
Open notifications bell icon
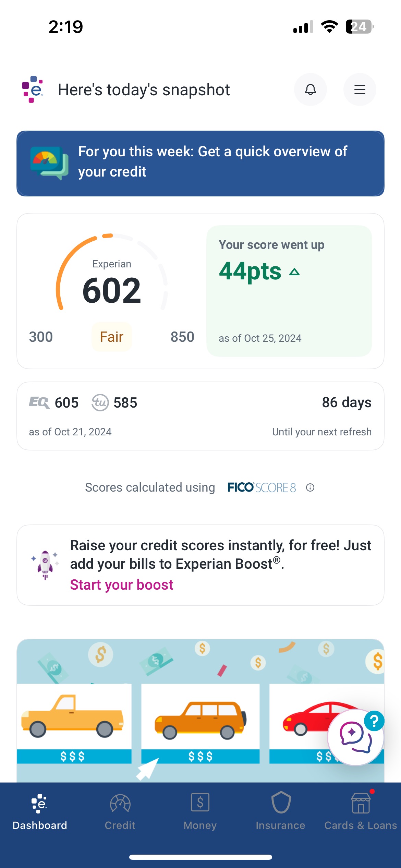pos(310,89)
